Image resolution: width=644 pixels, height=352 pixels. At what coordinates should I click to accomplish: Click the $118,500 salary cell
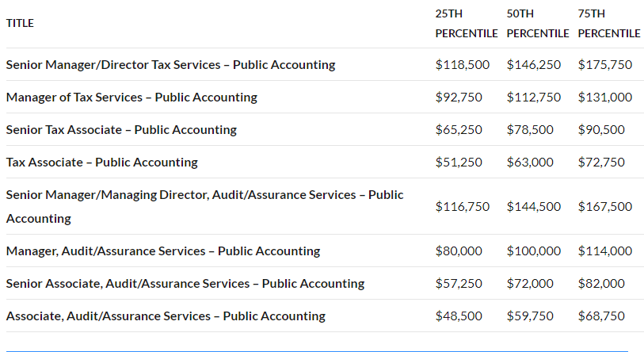coord(463,64)
